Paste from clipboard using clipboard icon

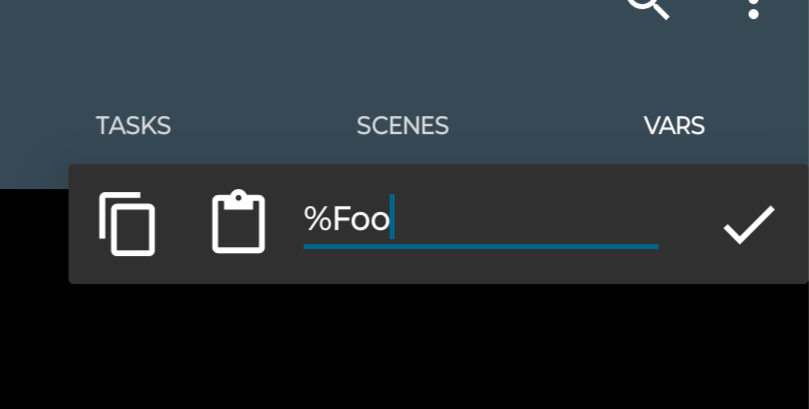(239, 223)
